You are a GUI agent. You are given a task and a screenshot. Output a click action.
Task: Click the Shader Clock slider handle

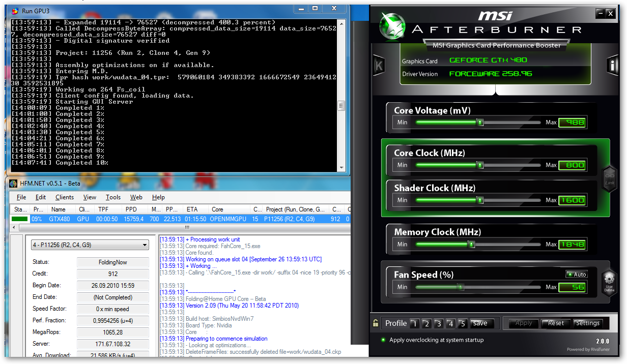point(479,200)
